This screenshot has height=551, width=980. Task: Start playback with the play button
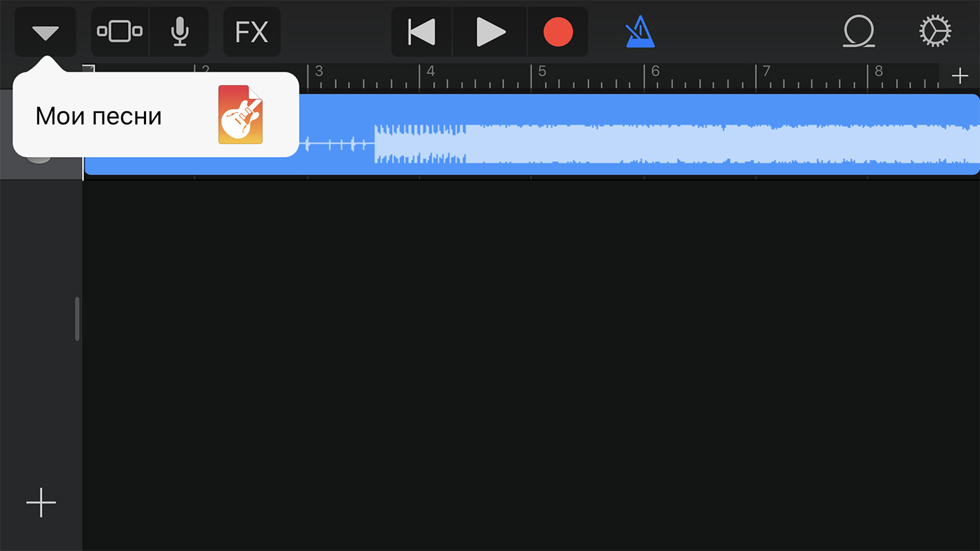coord(490,32)
